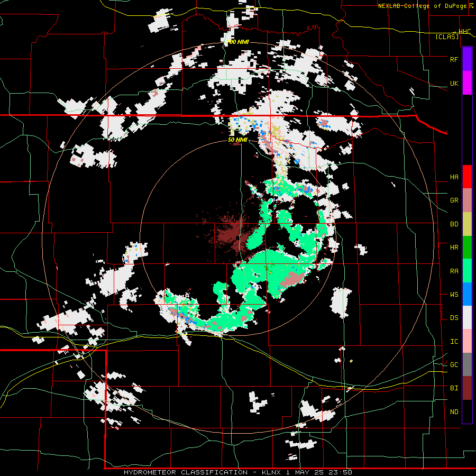Click the "GC" legend label

click(x=454, y=365)
